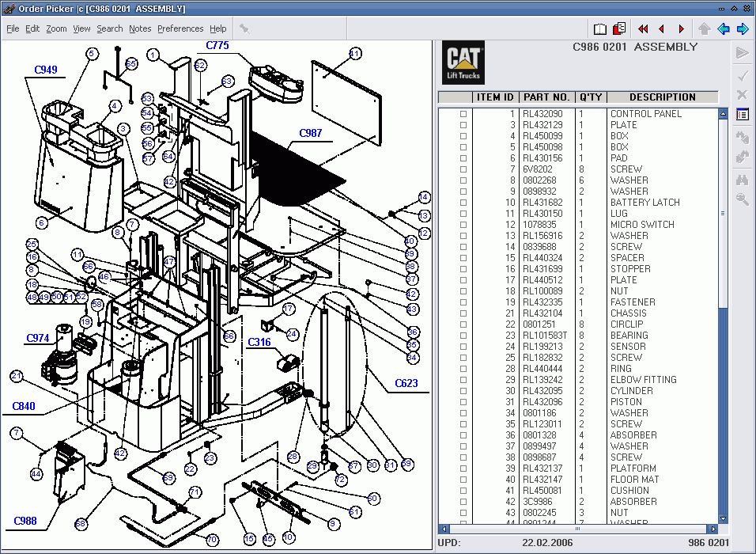756x554 pixels.
Task: Check the box for BATTERY LATCH row
Action: [463, 203]
